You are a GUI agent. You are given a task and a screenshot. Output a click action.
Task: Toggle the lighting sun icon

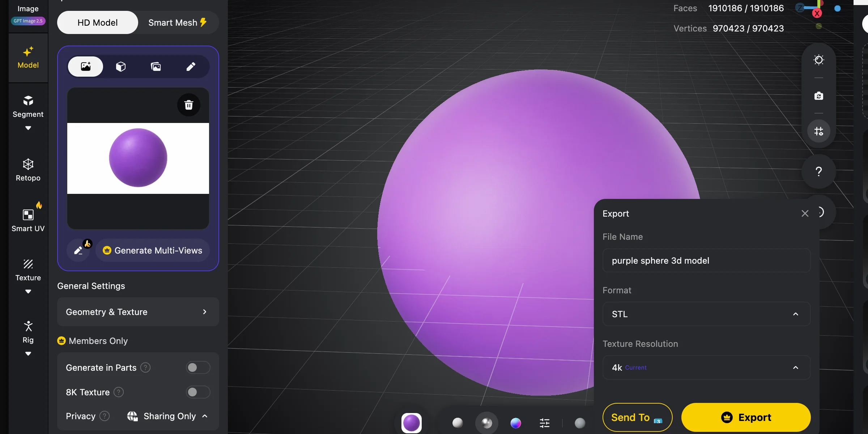pos(819,60)
